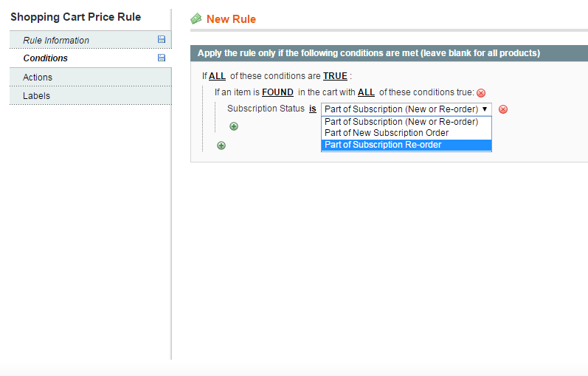
Task: Click the 'Shopping Cart Price Rule' sidebar title
Action: tap(76, 17)
